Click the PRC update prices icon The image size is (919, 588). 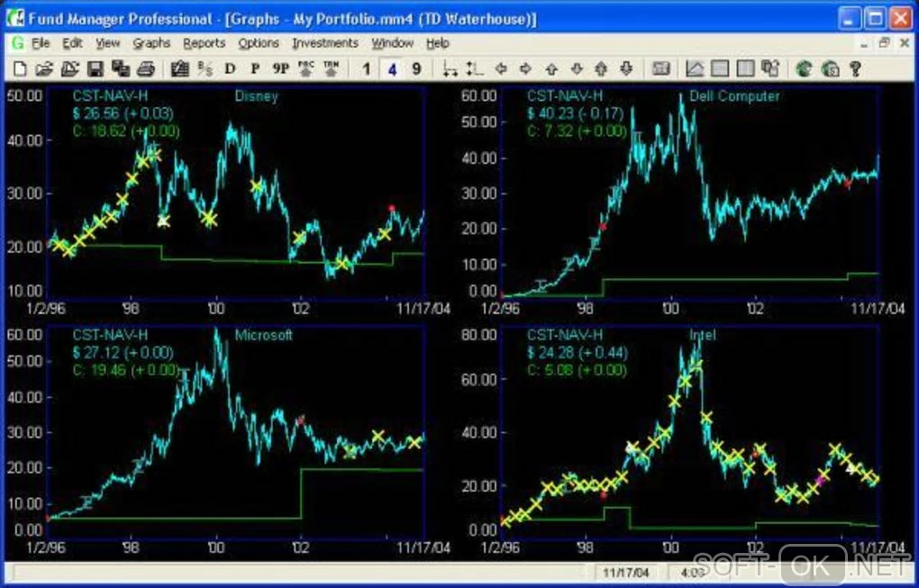point(306,69)
